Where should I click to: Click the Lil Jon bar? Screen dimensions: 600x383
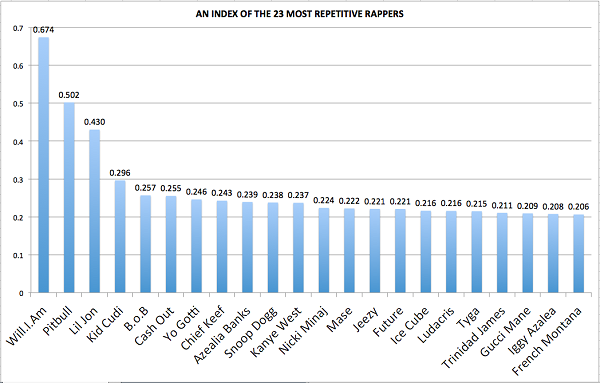coord(95,211)
